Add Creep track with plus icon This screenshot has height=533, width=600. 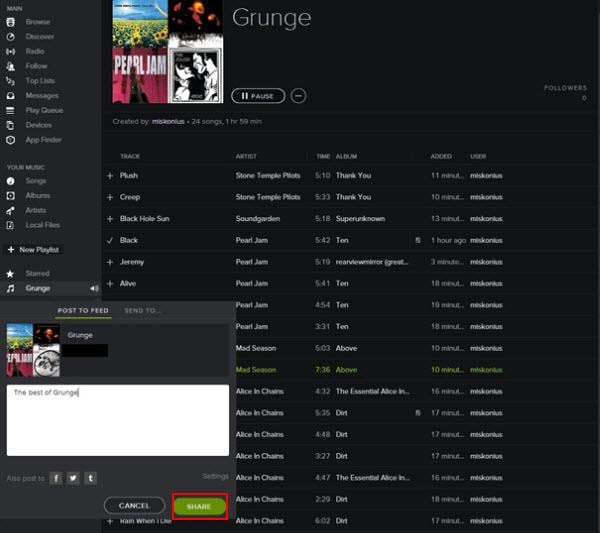point(110,197)
